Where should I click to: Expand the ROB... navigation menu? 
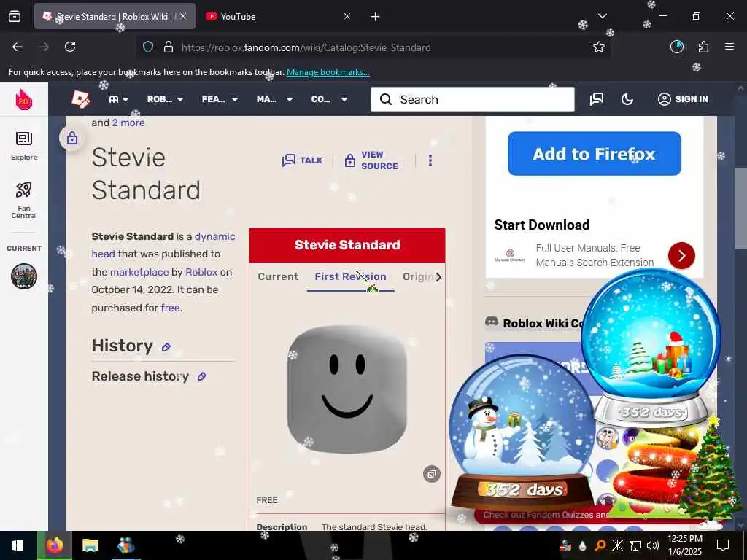[165, 99]
